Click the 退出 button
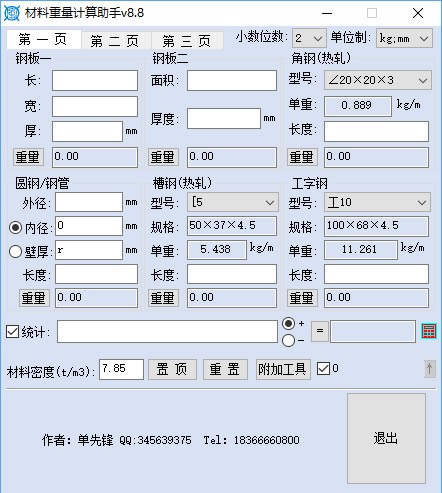 386,438
